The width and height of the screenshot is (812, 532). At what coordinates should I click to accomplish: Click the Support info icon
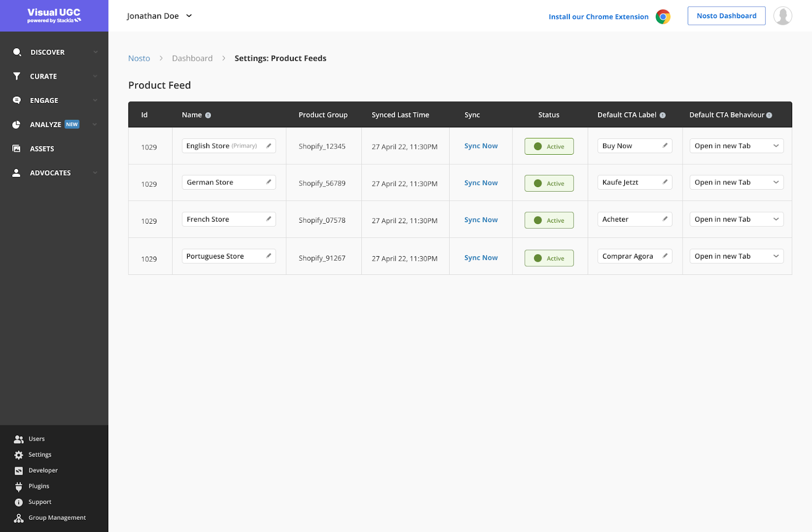pyautogui.click(x=19, y=503)
